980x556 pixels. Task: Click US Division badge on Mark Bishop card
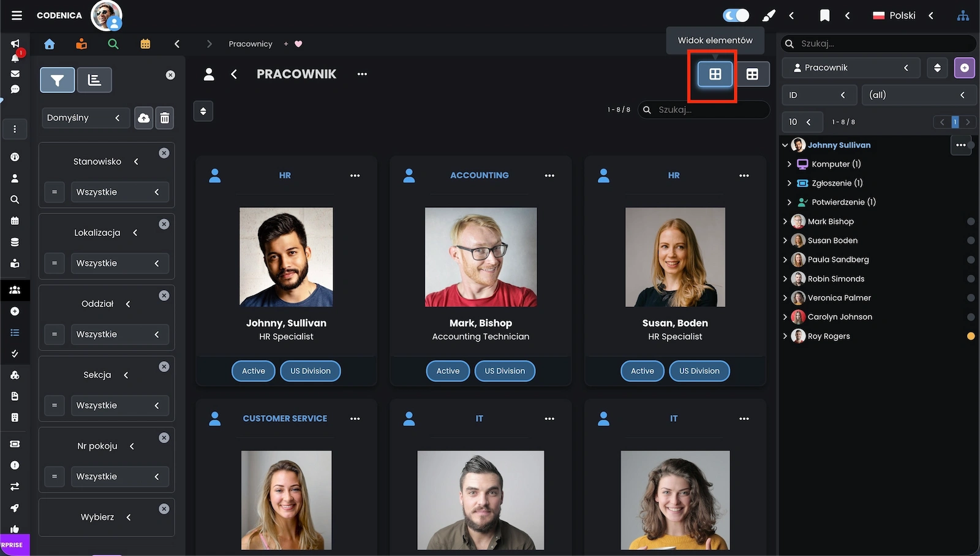coord(505,371)
